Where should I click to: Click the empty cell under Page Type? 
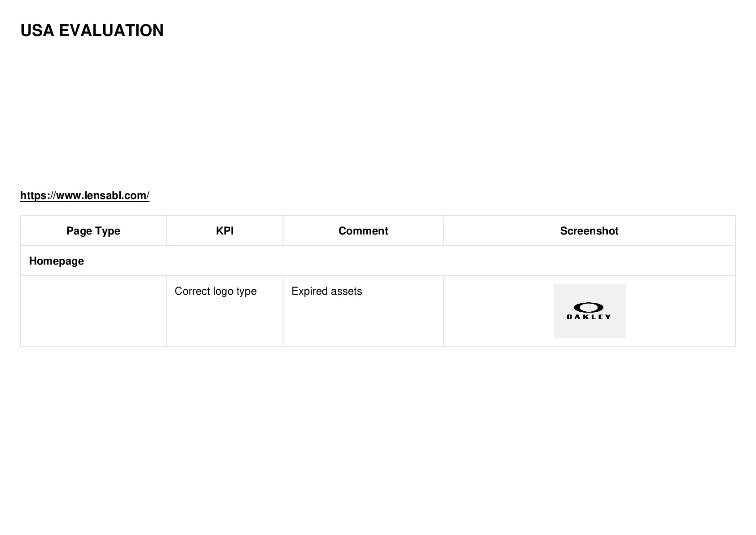point(93,311)
